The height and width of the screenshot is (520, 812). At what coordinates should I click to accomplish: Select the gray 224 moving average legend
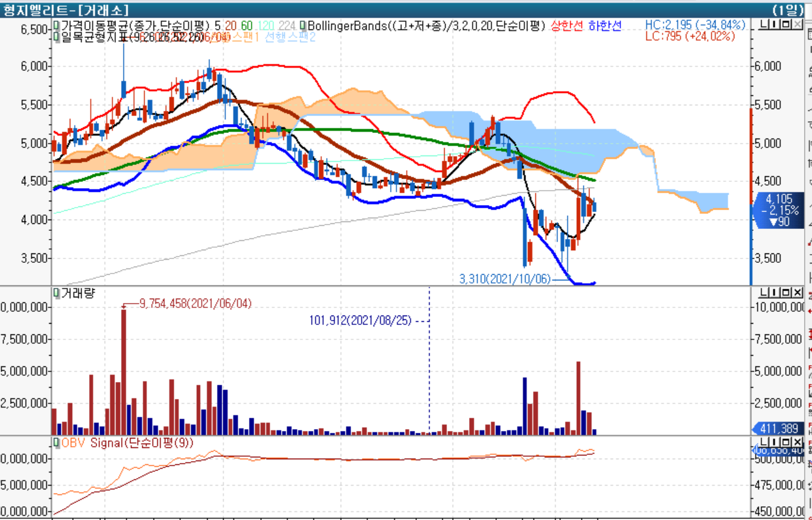point(287,26)
